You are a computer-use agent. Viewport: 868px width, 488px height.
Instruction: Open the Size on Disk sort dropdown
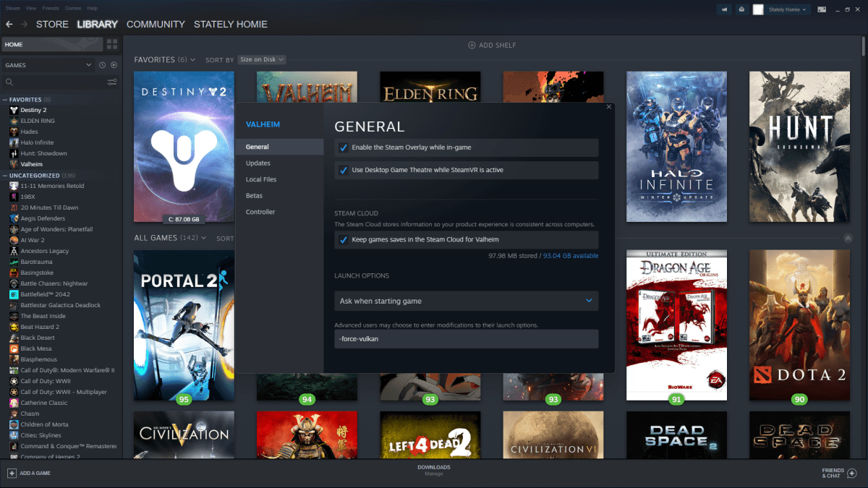(261, 59)
